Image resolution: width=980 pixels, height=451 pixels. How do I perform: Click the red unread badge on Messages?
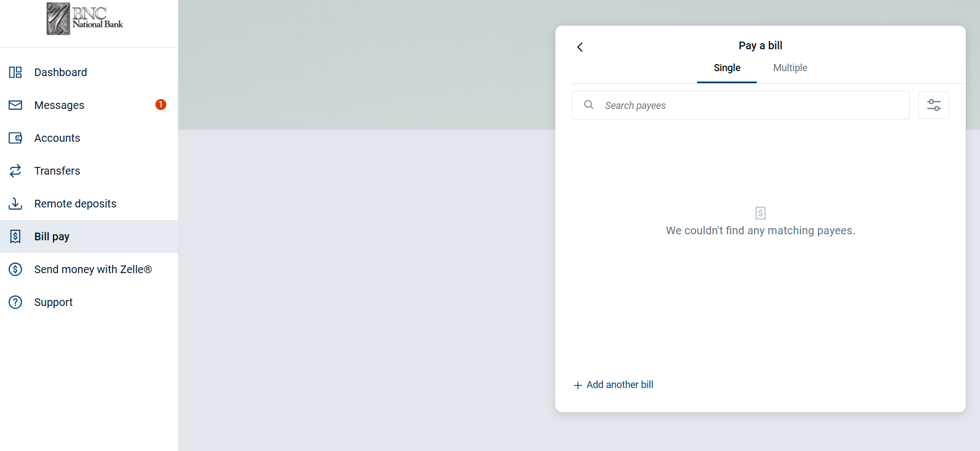click(x=161, y=105)
